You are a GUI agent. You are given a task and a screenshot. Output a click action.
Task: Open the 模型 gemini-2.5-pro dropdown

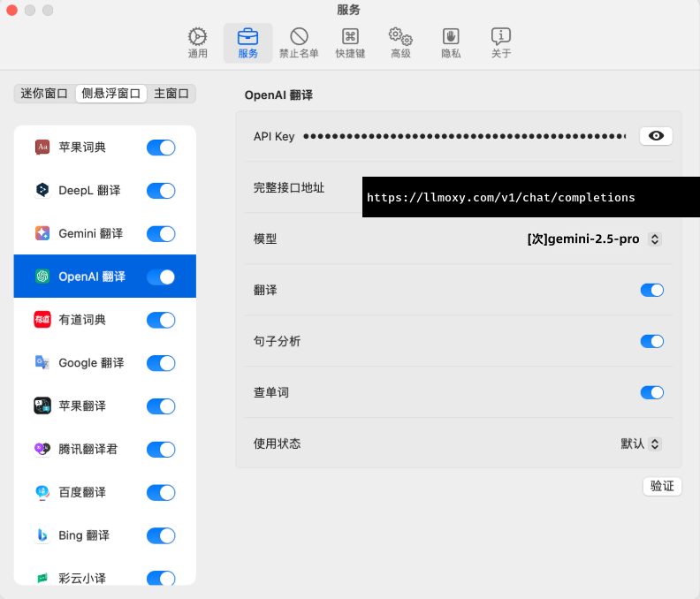coord(654,239)
